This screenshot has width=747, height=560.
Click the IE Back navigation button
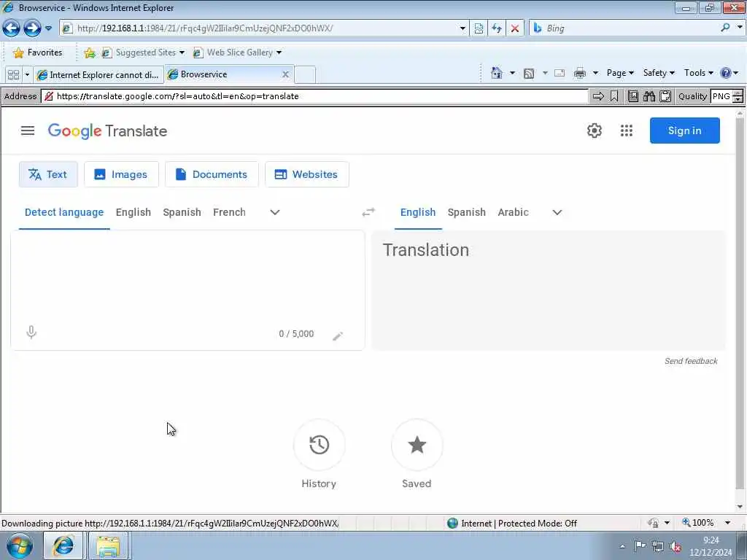[11, 28]
